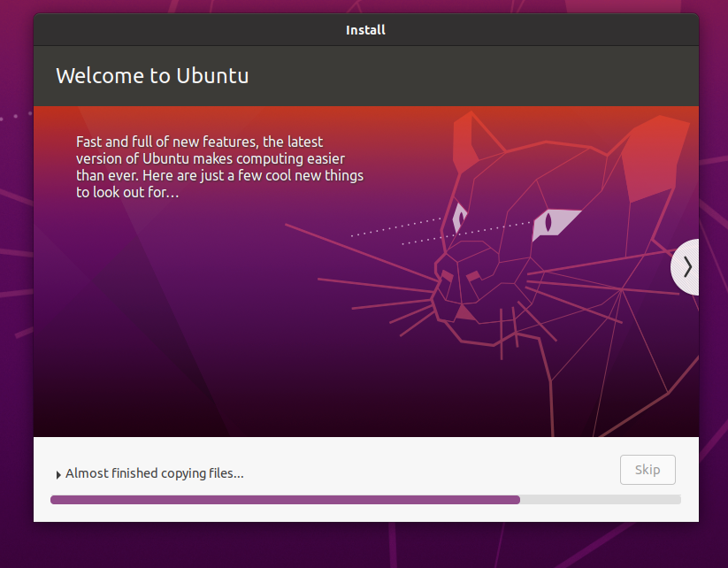Select the slideshow image area

point(365,270)
